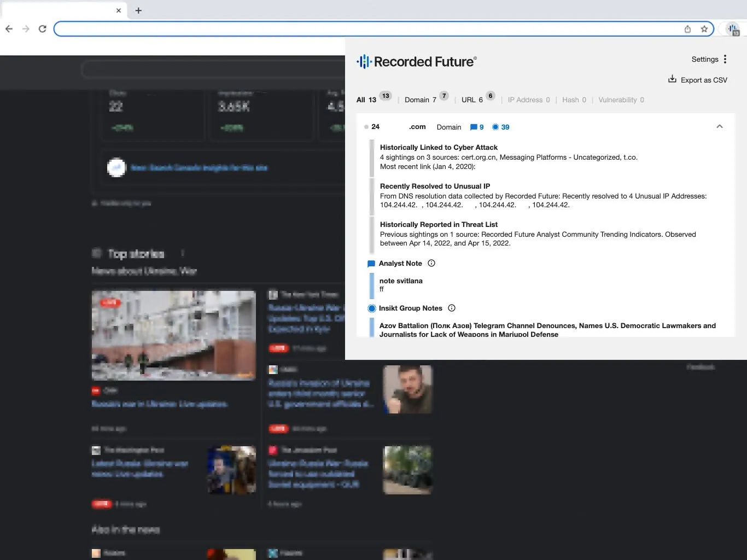Viewport: 747px width, 560px height.
Task: Click the Feedback link below the panel
Action: point(701,366)
